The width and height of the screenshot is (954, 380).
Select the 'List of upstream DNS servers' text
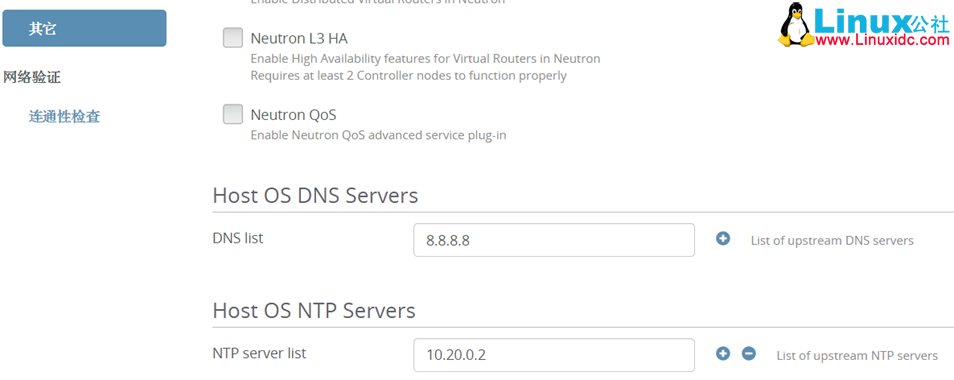point(832,241)
